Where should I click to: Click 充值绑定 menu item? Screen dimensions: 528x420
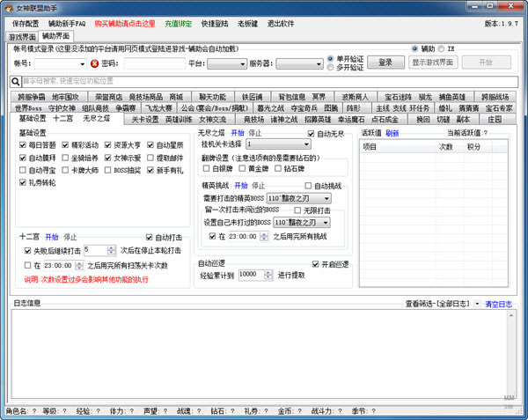point(178,24)
